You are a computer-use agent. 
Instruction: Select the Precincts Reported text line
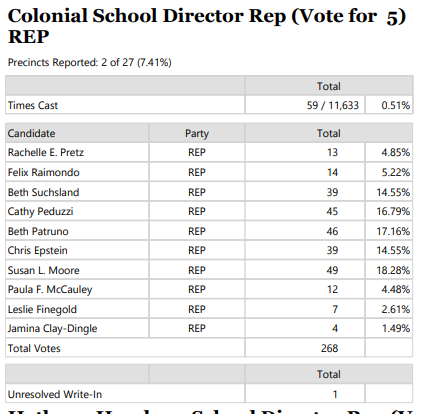tap(89, 62)
